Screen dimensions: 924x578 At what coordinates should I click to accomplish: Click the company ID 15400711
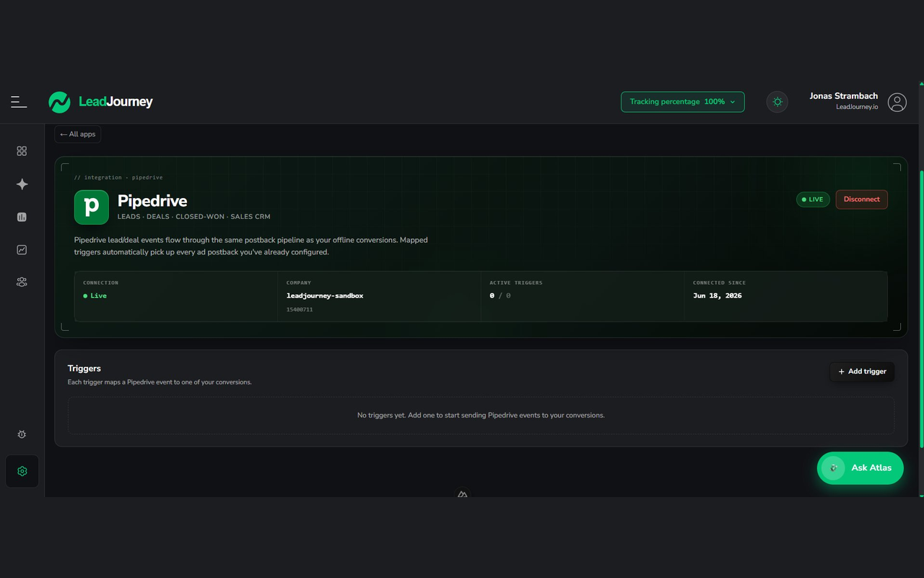coord(300,309)
